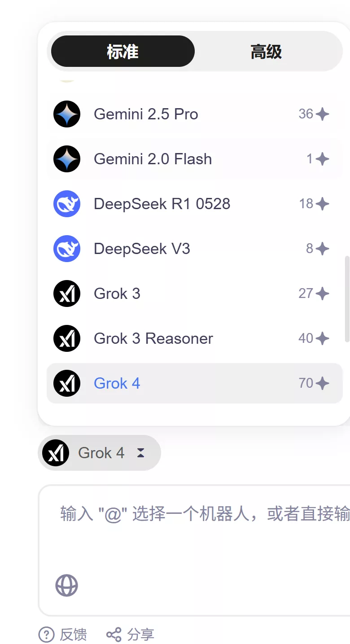Switch to the 高级 mode toggle
350x644 pixels.
267,51
